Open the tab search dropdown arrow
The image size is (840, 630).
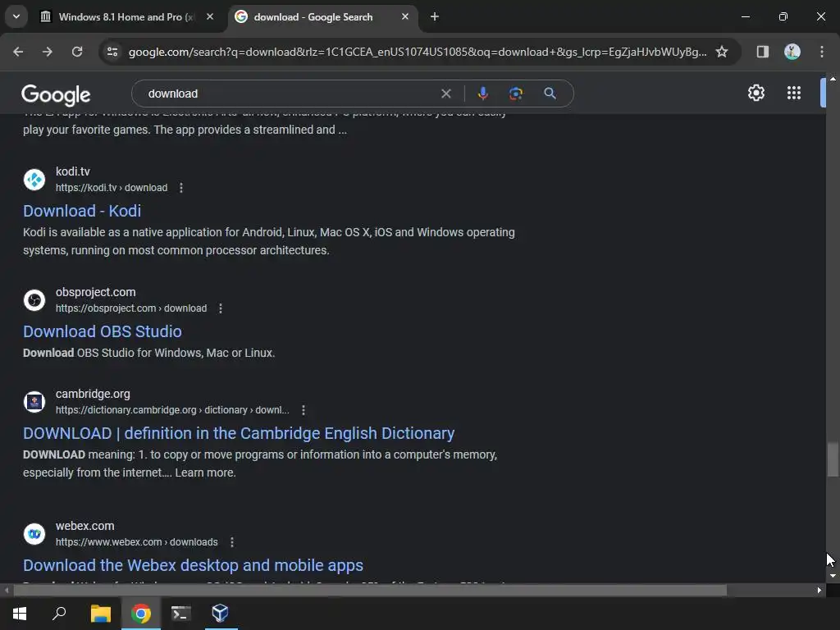click(x=16, y=16)
